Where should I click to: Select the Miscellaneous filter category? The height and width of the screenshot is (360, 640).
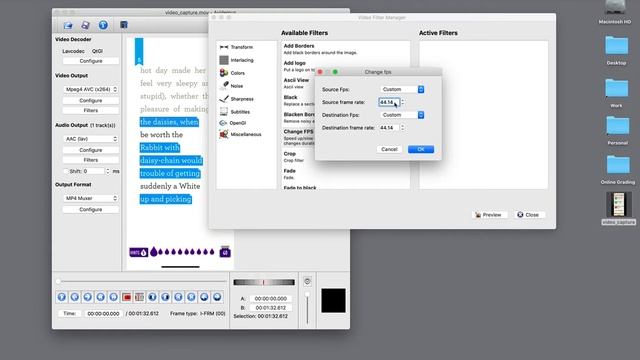pyautogui.click(x=241, y=134)
